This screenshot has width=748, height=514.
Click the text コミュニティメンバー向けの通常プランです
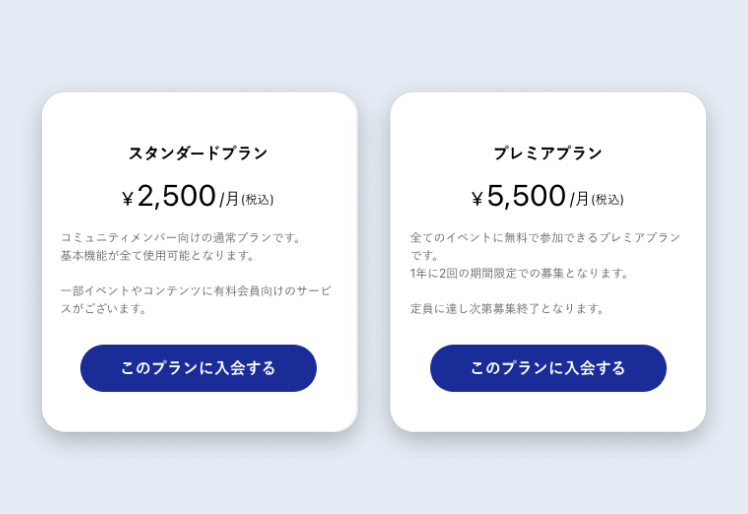click(x=181, y=237)
